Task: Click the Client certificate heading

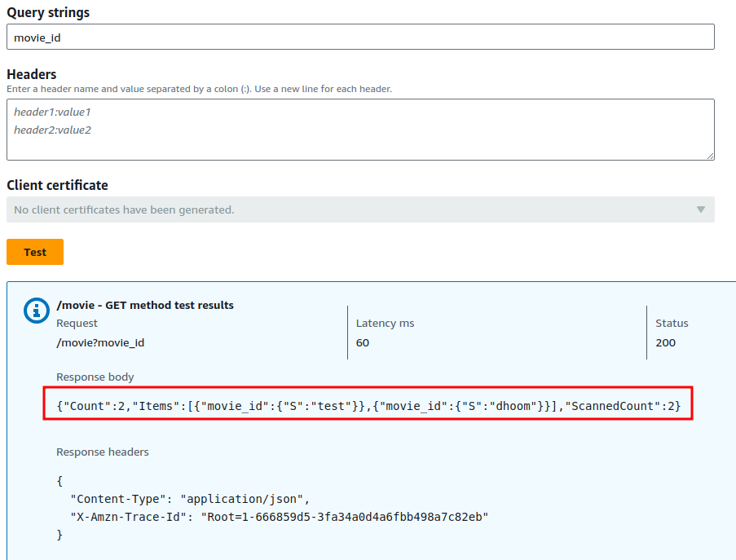Action: point(57,185)
